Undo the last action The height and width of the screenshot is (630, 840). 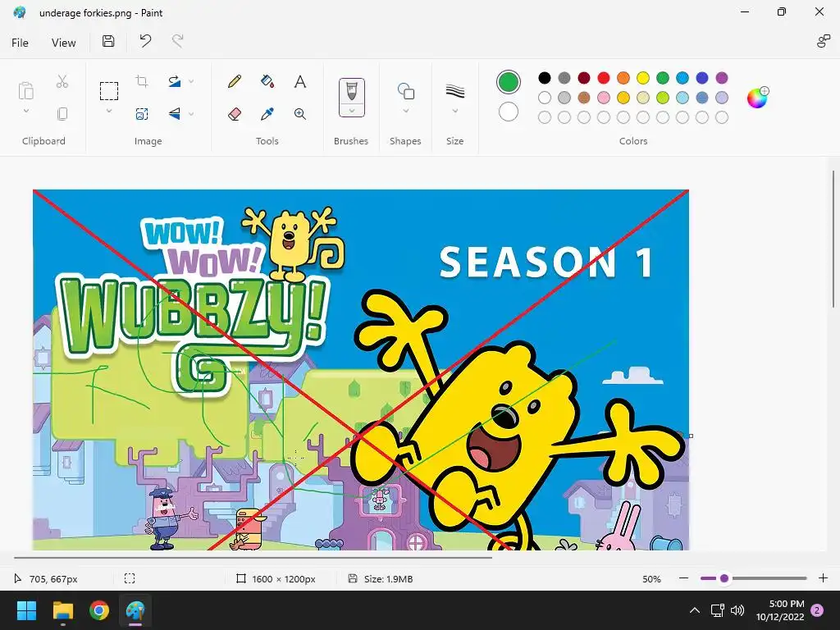pyautogui.click(x=145, y=41)
